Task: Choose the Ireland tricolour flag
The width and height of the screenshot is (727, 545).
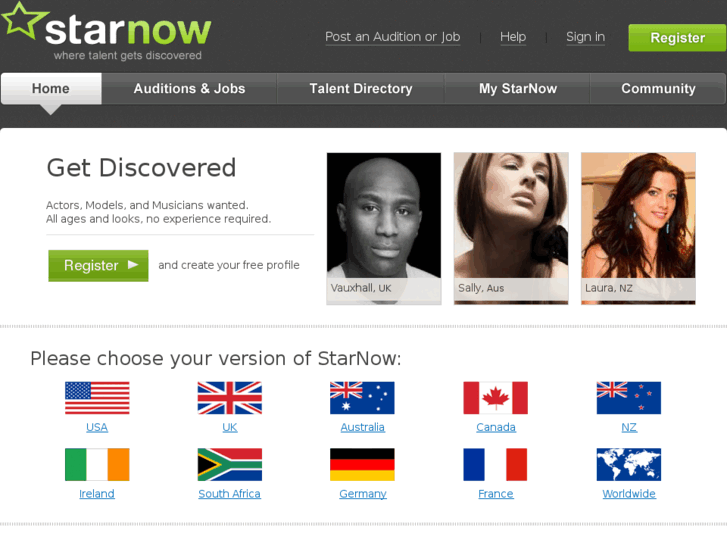Action: pos(97,464)
